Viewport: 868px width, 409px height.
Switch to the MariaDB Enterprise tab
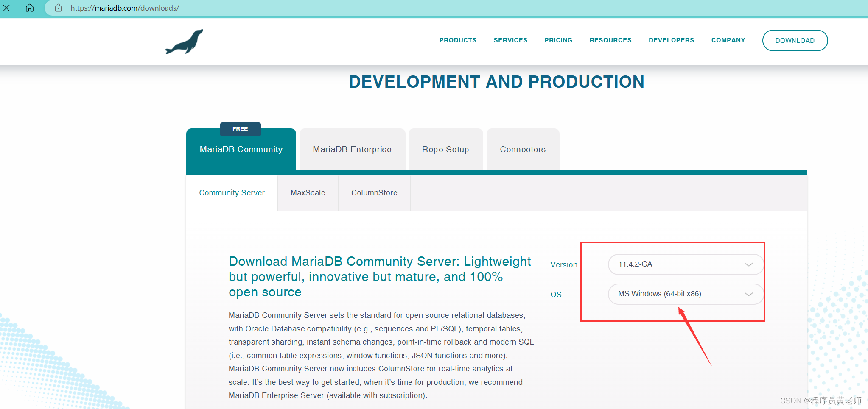352,149
